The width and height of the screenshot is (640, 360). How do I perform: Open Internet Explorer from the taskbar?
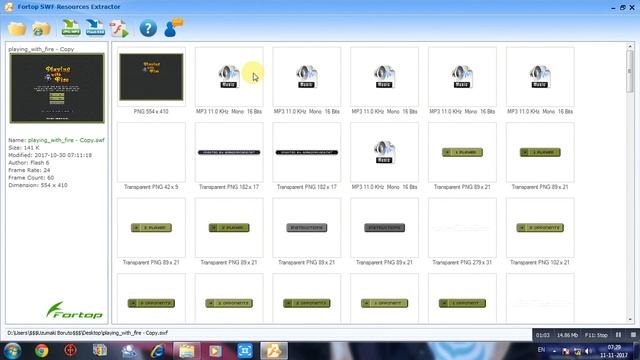(x=157, y=351)
